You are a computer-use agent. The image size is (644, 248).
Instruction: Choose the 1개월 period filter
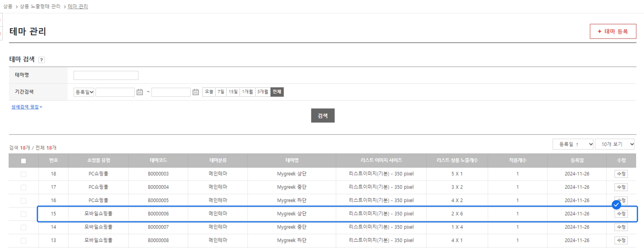click(x=247, y=92)
